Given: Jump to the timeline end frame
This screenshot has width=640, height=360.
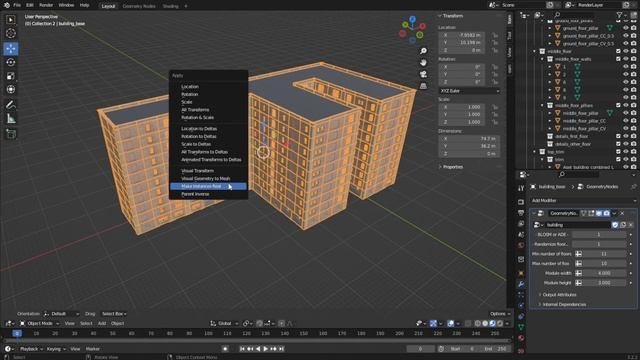Looking at the screenshot, I should coord(281,349).
